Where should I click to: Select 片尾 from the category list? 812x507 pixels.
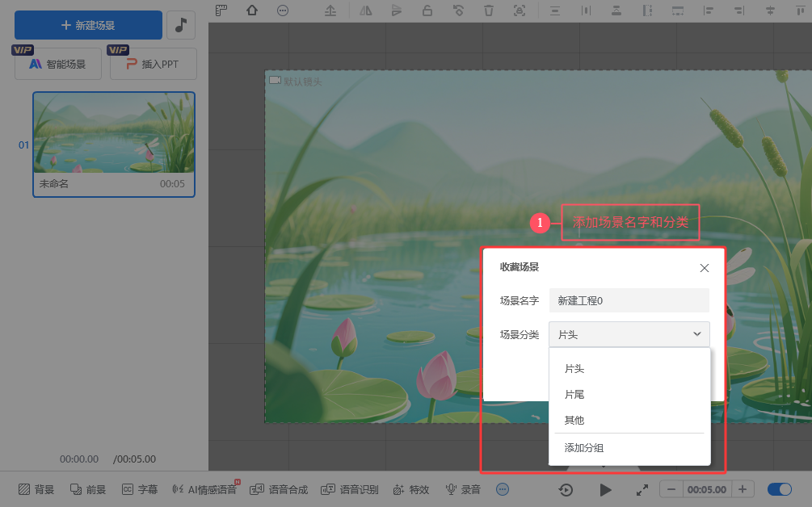click(x=574, y=395)
